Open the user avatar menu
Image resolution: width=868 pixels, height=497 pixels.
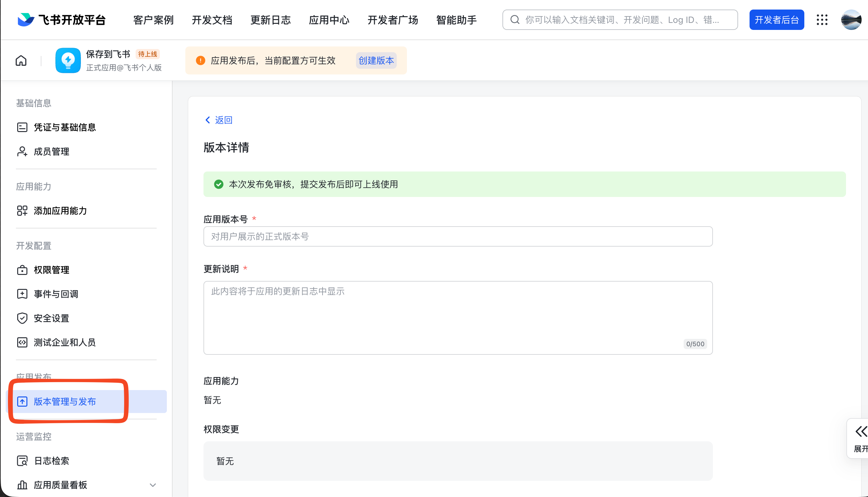[851, 19]
